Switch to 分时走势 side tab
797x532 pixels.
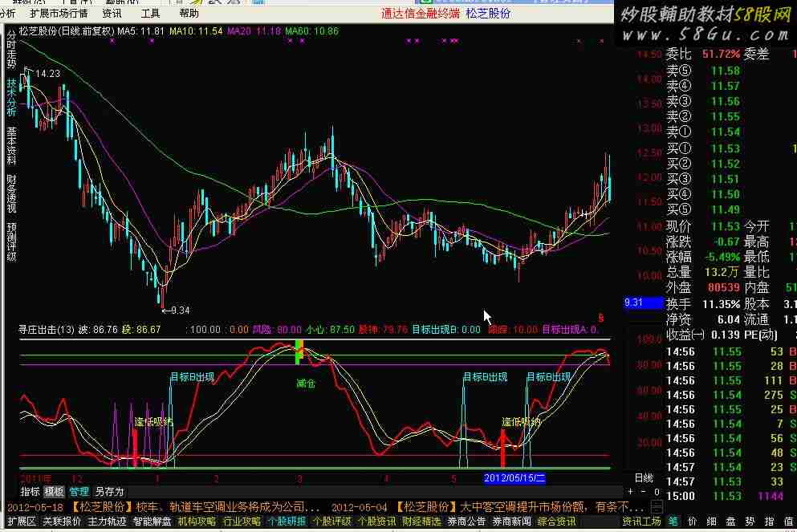pyautogui.click(x=11, y=50)
